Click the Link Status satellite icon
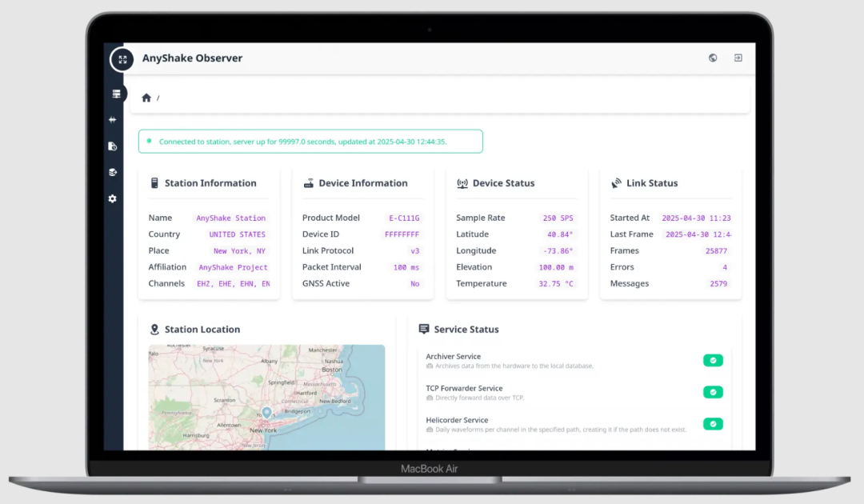Viewport: 864px width, 504px height. pyautogui.click(x=616, y=183)
